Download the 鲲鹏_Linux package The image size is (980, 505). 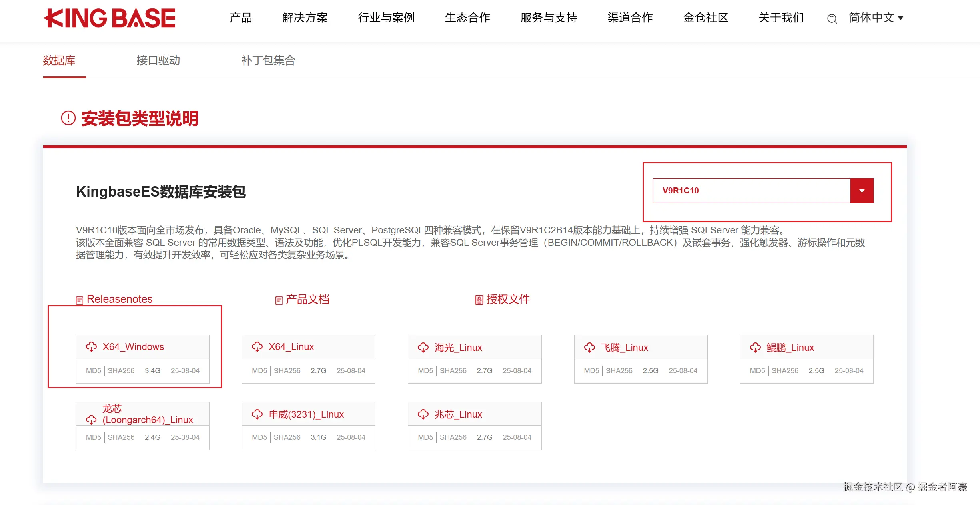point(790,348)
